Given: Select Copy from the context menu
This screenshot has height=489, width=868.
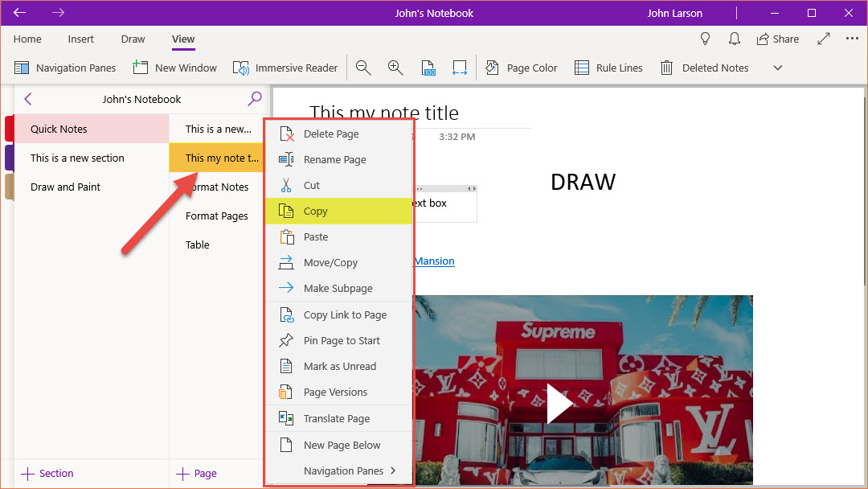Looking at the screenshot, I should tap(315, 212).
